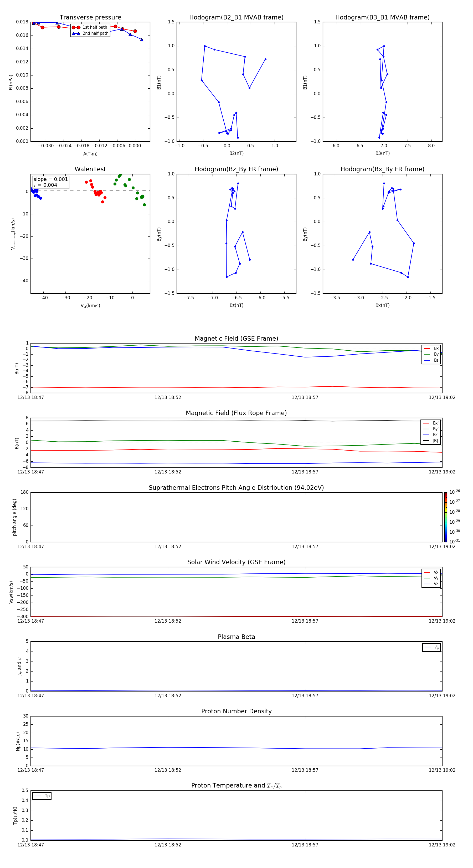Click the 'By' entry in GSE magnetic field legend
Image resolution: width=473 pixels, height=868 pixels.
click(x=431, y=354)
